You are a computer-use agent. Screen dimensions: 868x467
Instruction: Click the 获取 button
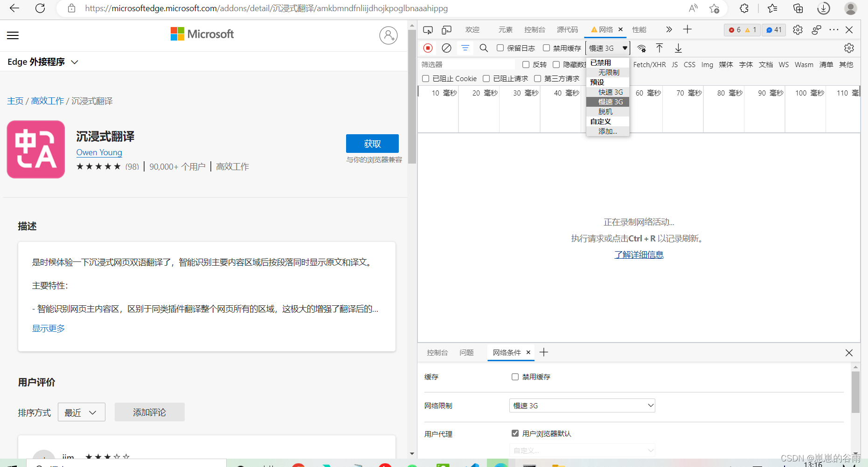(372, 144)
